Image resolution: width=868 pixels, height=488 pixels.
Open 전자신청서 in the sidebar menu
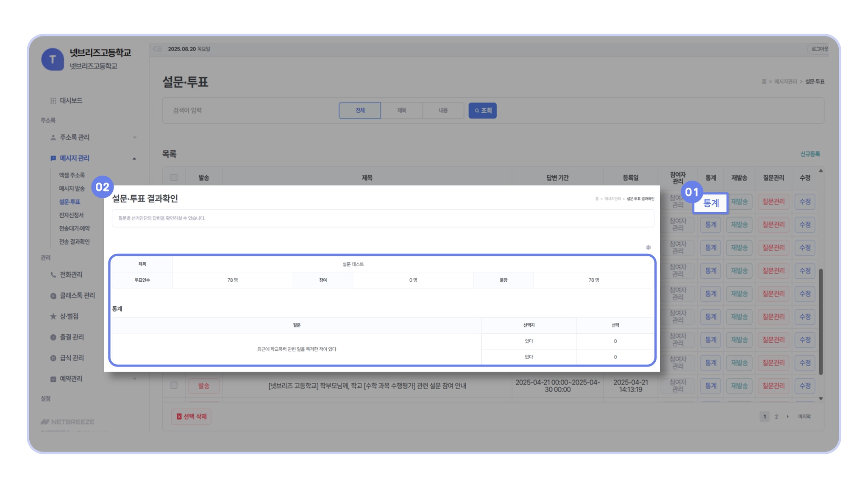pyautogui.click(x=71, y=215)
